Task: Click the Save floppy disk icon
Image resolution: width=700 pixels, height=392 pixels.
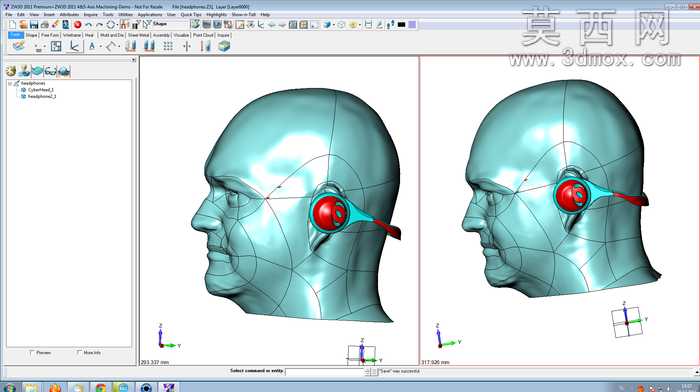Action: [34, 25]
